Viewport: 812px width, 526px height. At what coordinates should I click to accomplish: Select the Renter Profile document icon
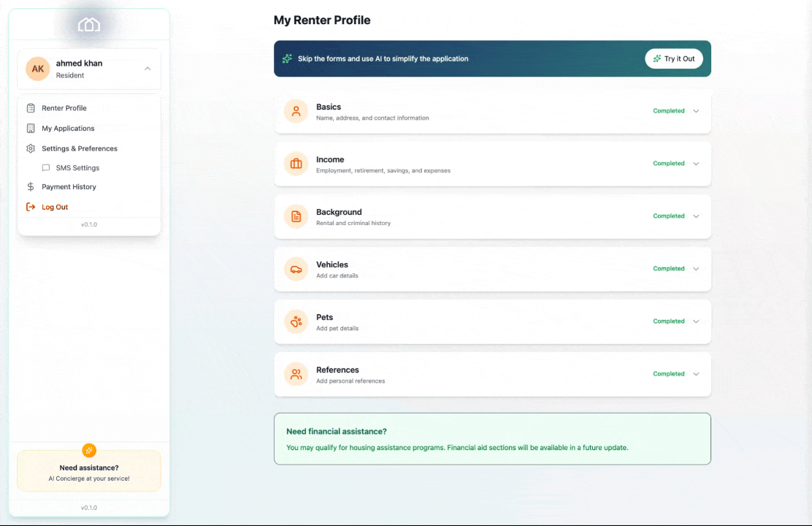click(30, 107)
